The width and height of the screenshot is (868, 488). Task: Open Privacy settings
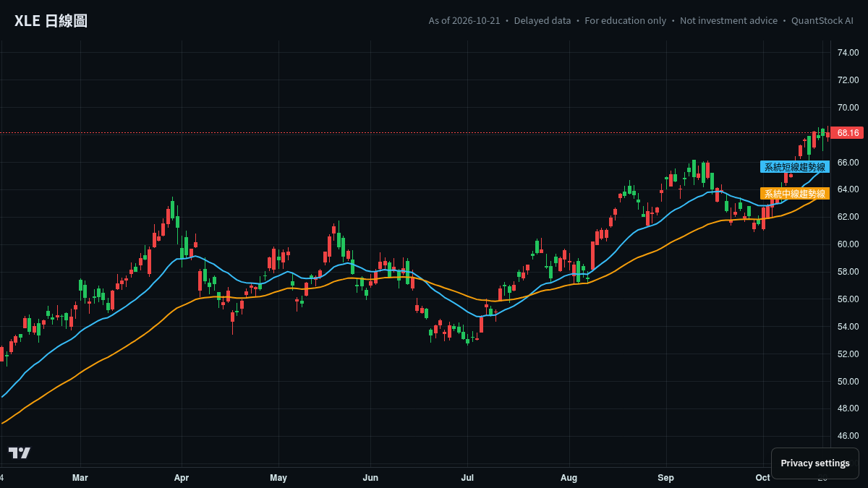pos(815,463)
